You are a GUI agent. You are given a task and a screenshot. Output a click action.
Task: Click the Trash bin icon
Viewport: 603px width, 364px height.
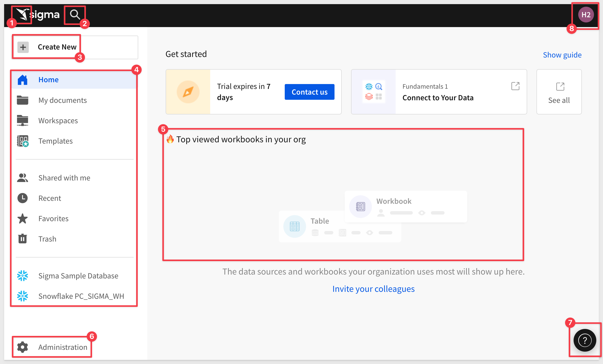(22, 239)
